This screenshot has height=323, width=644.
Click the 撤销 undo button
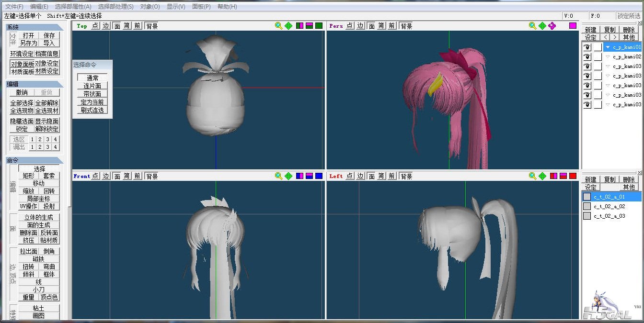tap(22, 92)
